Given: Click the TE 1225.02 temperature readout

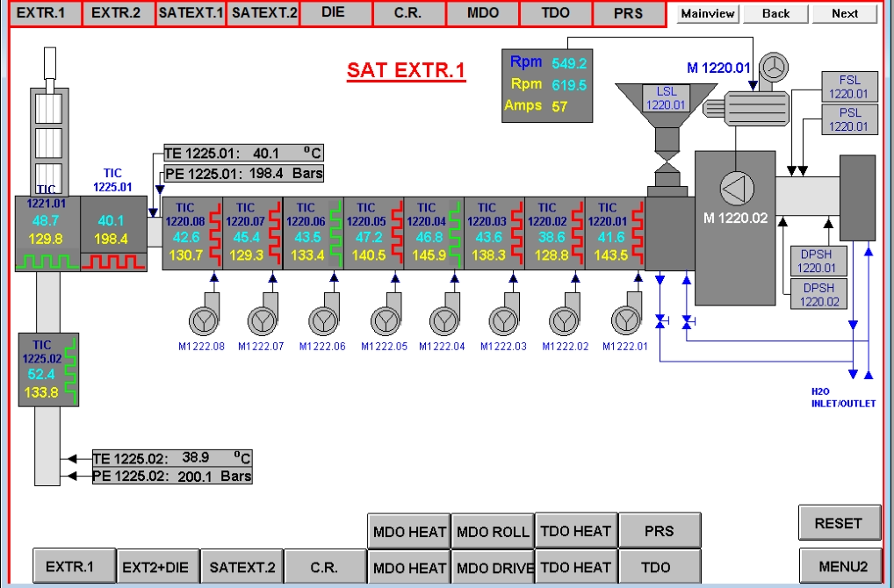Looking at the screenshot, I should click(x=172, y=458).
